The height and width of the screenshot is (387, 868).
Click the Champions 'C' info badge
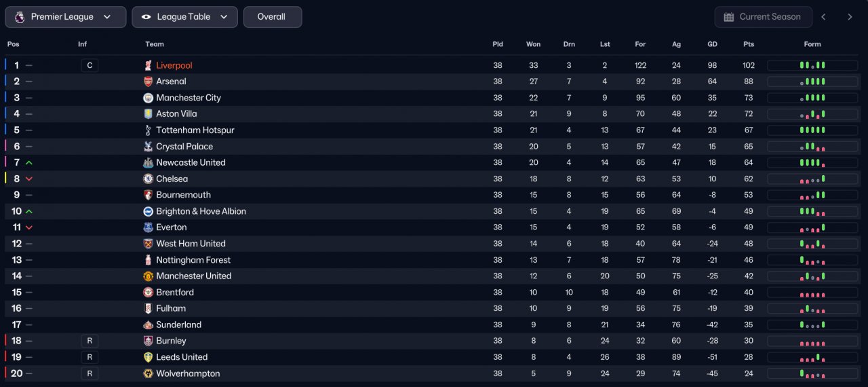90,65
